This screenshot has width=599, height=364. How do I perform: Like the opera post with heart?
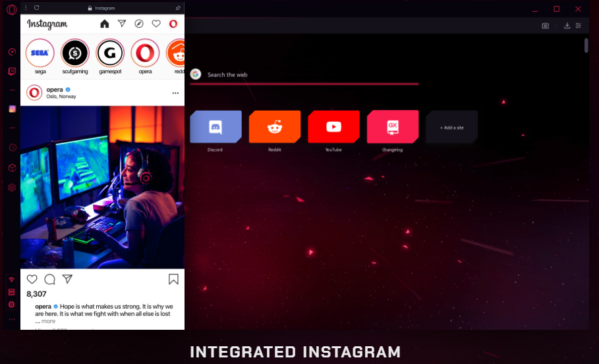coord(32,279)
